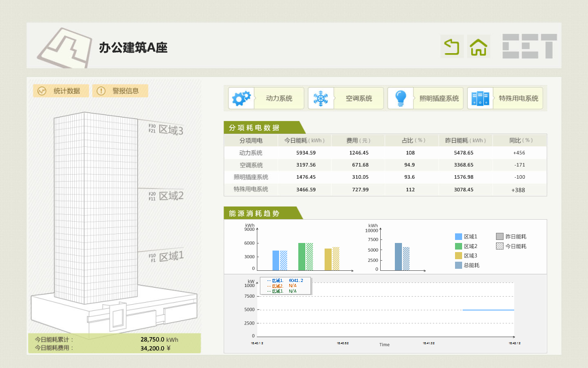Click the 今日能耗 hatched legend swatch

(500, 246)
